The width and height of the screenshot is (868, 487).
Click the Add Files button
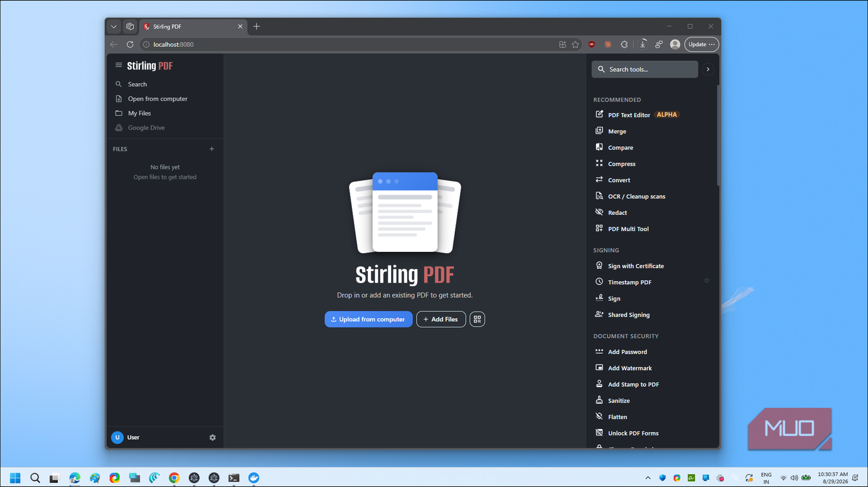point(441,319)
